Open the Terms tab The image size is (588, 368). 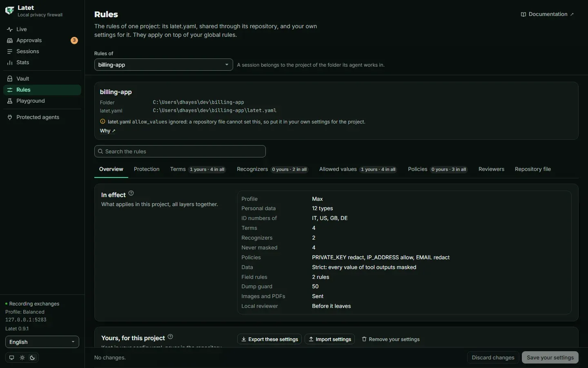(198, 169)
